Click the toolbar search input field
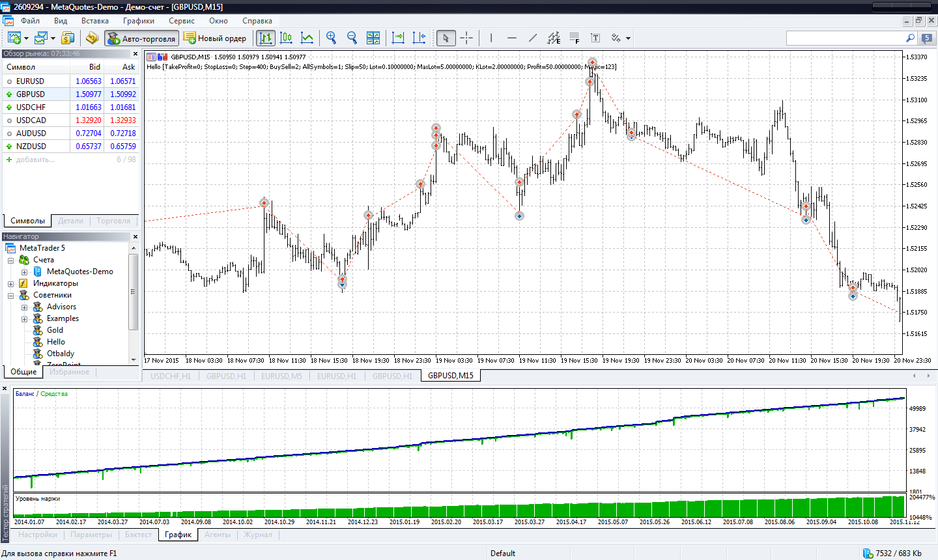938x560 pixels. pos(845,38)
